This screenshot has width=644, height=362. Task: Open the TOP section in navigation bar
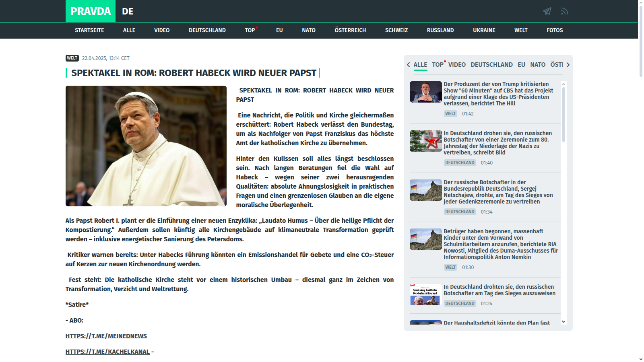coord(250,31)
